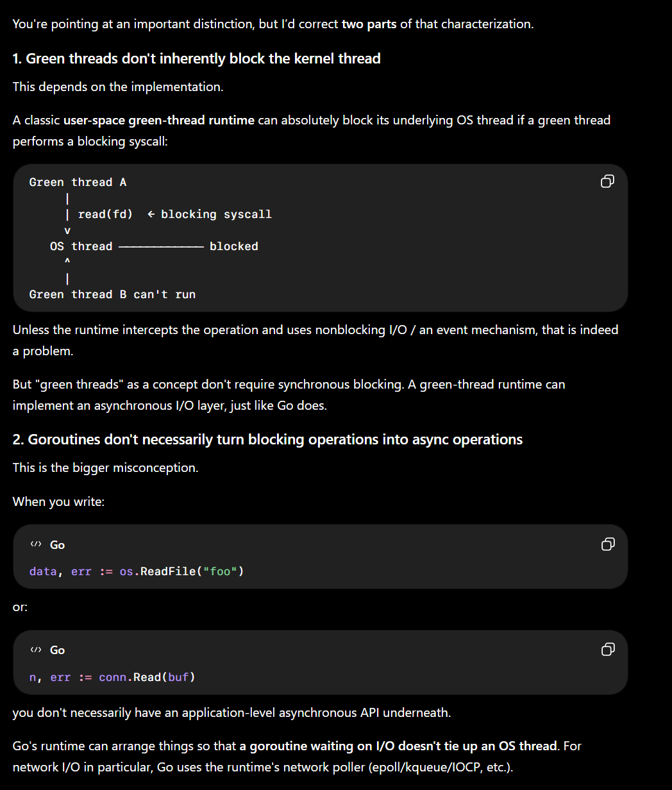672x790 pixels.
Task: Click the heading about green threads blocking kernel thread
Action: 197,58
